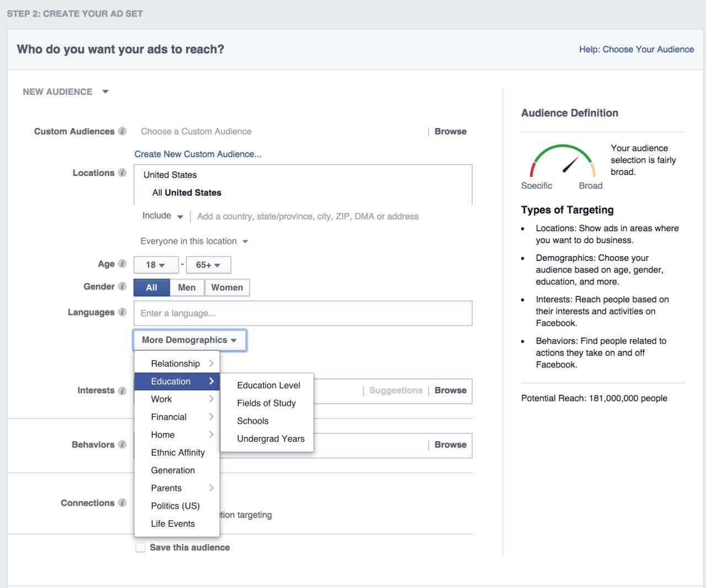Image resolution: width=706 pixels, height=588 pixels.
Task: Open the minimum age 18 dropdown
Action: [x=156, y=265]
